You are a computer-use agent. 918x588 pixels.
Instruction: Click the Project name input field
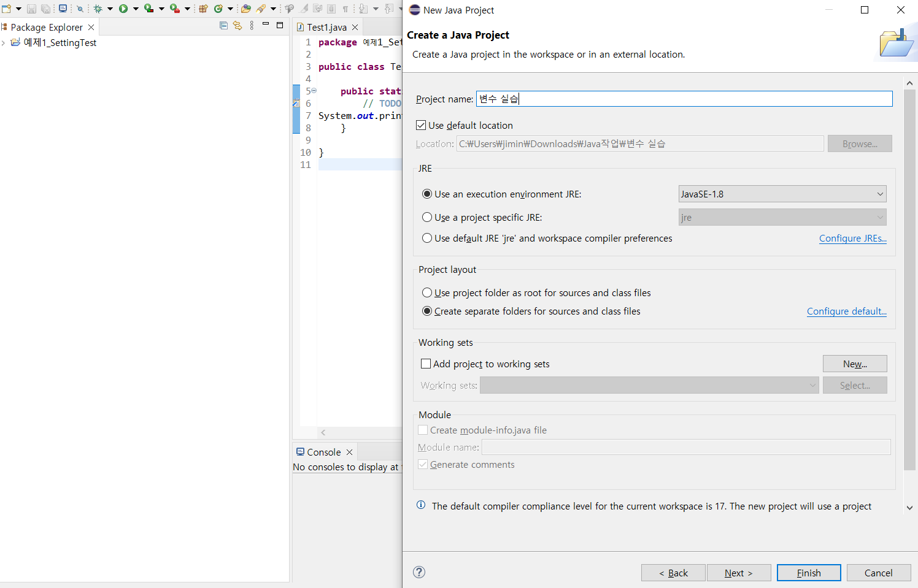(x=684, y=99)
